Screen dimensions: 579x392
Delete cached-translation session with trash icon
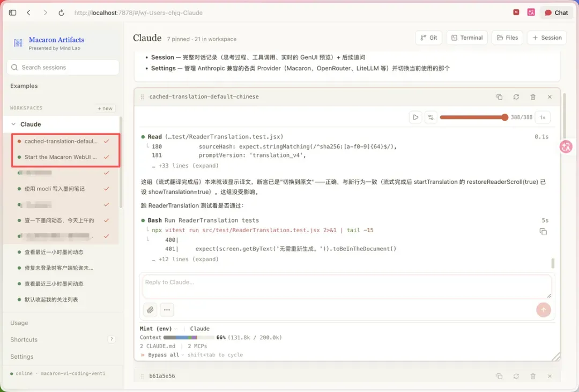533,97
